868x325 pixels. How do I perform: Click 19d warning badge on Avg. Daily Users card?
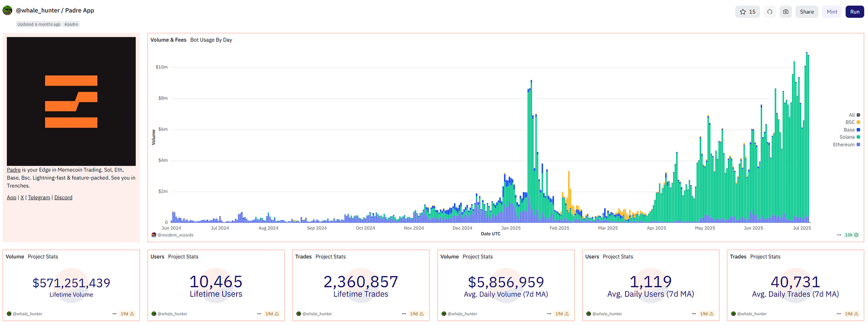point(707,314)
